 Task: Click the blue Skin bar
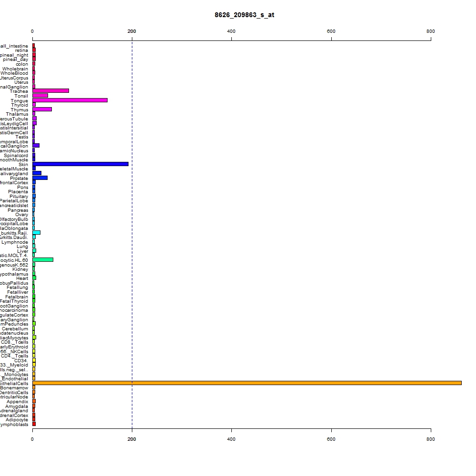(x=80, y=164)
